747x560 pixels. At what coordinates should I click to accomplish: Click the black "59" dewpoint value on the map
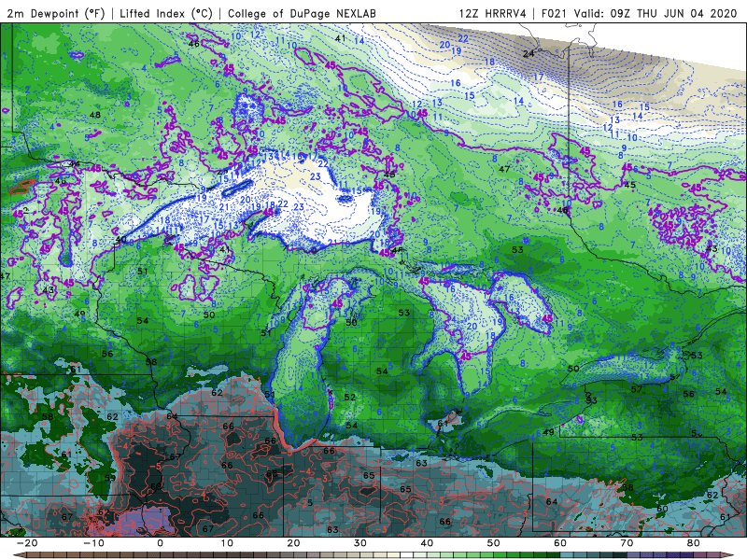pyautogui.click(x=110, y=478)
